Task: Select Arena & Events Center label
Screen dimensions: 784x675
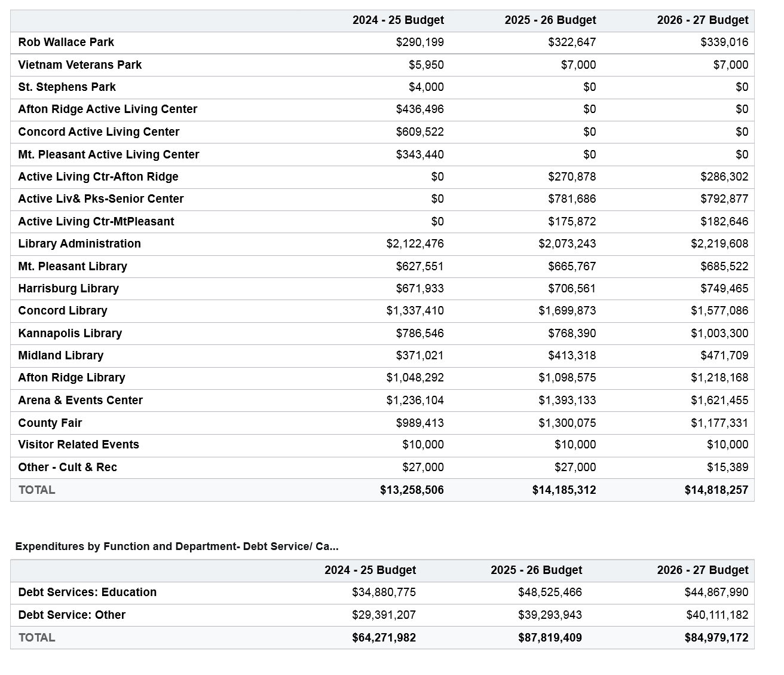Action: pyautogui.click(x=80, y=401)
